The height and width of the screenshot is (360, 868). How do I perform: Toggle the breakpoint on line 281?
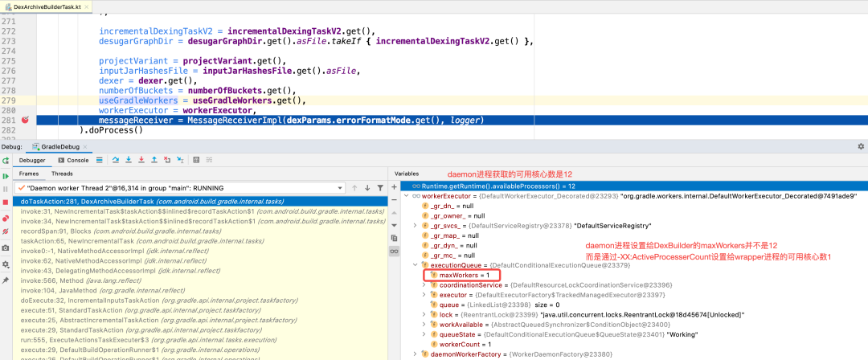25,120
